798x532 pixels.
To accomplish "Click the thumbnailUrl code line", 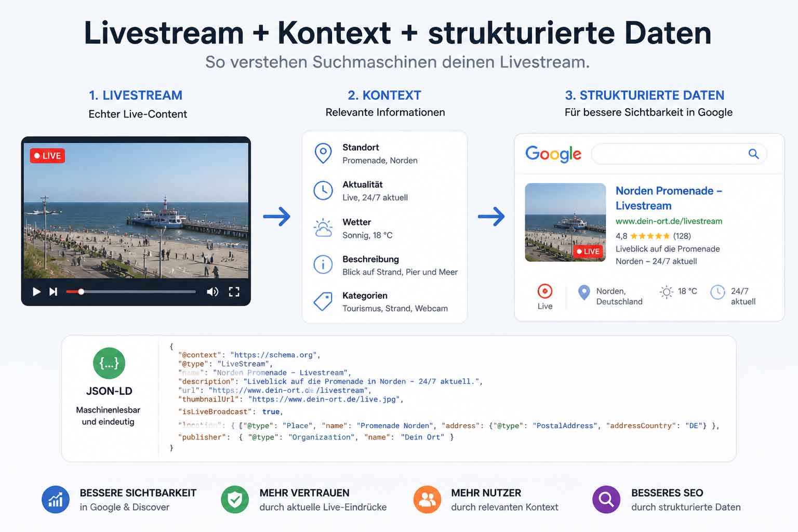I will click(291, 399).
